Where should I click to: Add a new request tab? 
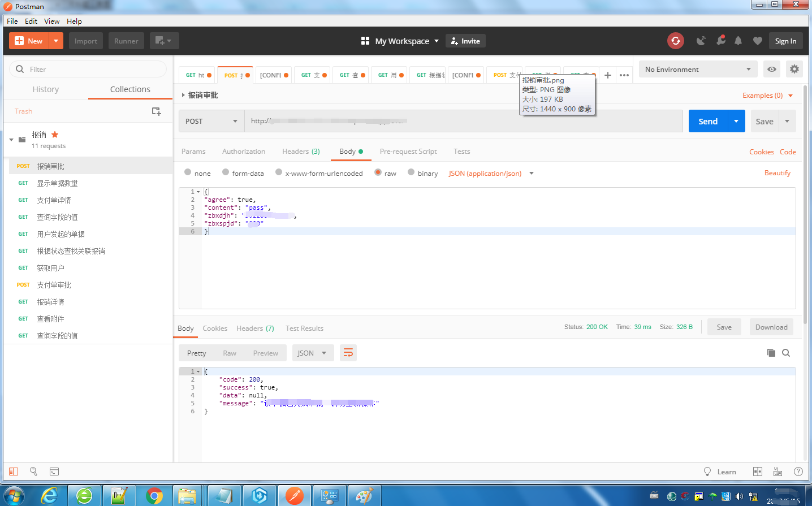pyautogui.click(x=608, y=75)
